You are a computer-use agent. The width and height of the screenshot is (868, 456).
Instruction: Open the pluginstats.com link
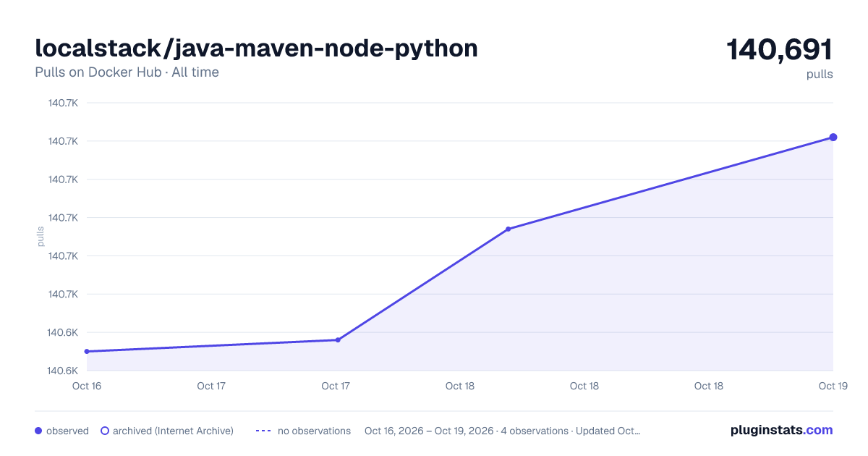click(x=782, y=430)
